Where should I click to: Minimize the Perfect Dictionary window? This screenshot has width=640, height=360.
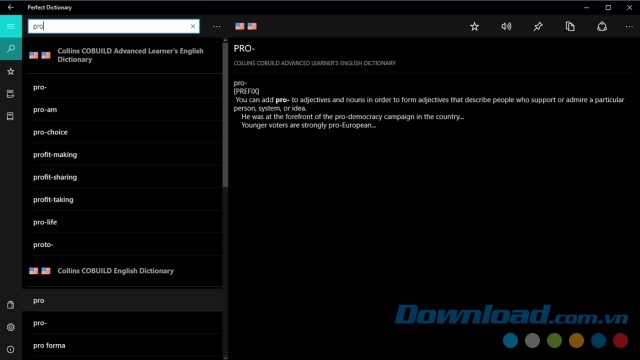pos(587,7)
